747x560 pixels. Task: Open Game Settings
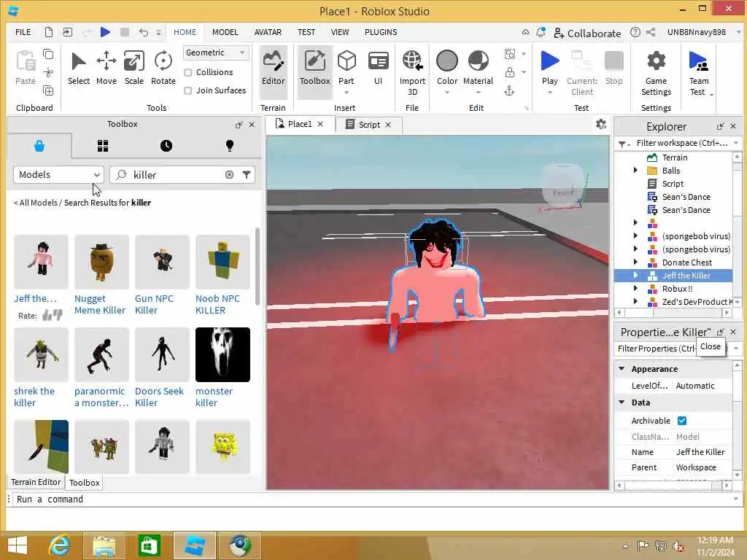point(656,74)
